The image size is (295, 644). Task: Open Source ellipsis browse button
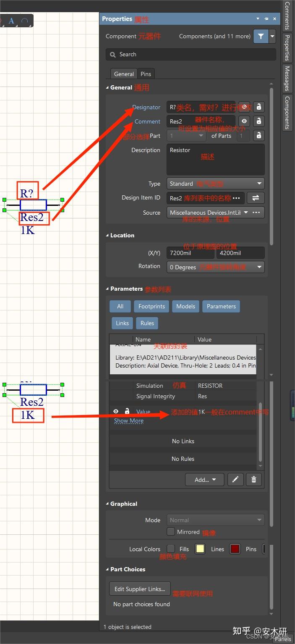click(256, 213)
